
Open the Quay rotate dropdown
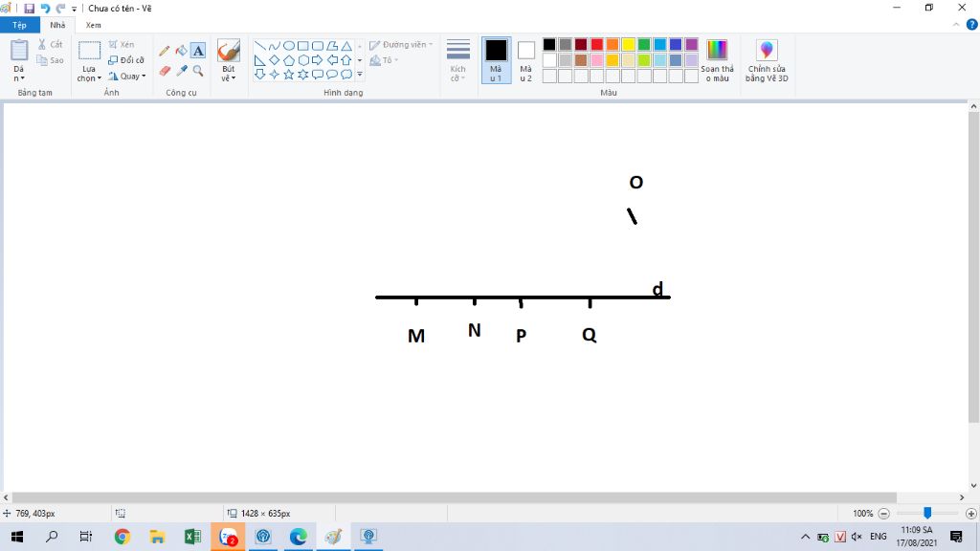click(127, 77)
